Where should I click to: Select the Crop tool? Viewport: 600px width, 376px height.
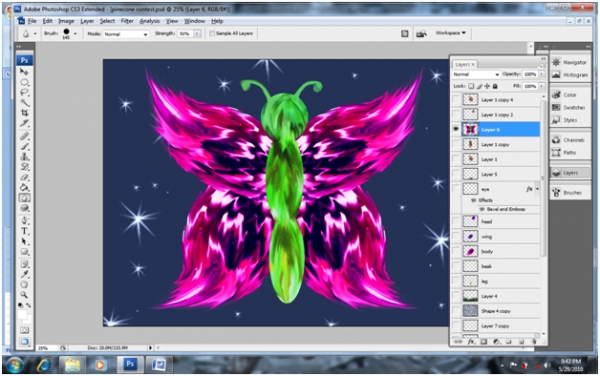[x=24, y=113]
